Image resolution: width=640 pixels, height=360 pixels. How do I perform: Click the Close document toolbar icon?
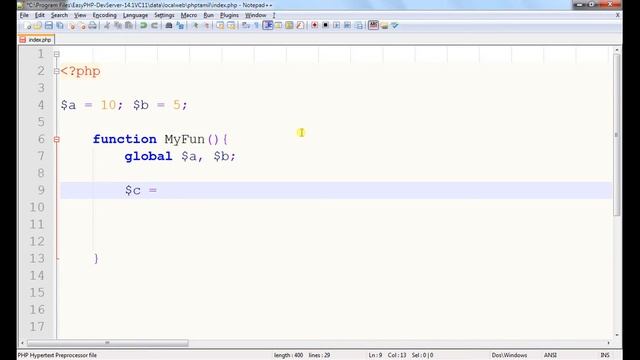pos(72,26)
